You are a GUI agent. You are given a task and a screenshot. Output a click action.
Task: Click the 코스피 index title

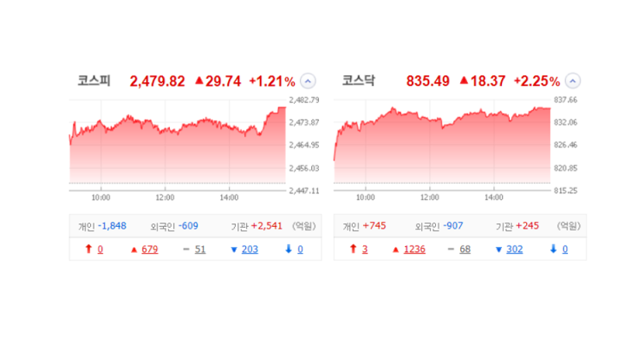point(94,81)
